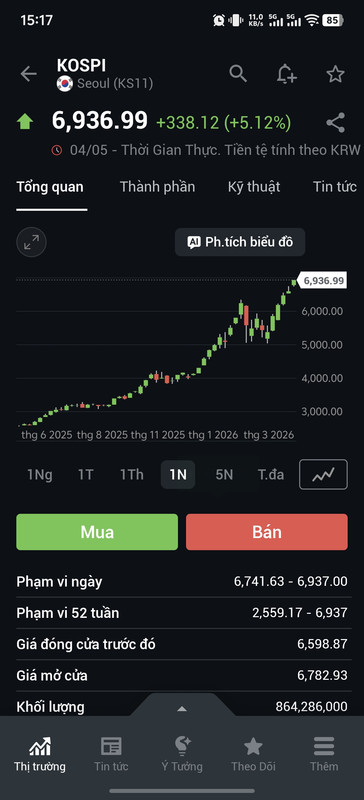Select the 1N chart timeframe
The width and height of the screenshot is (364, 800).
(178, 475)
